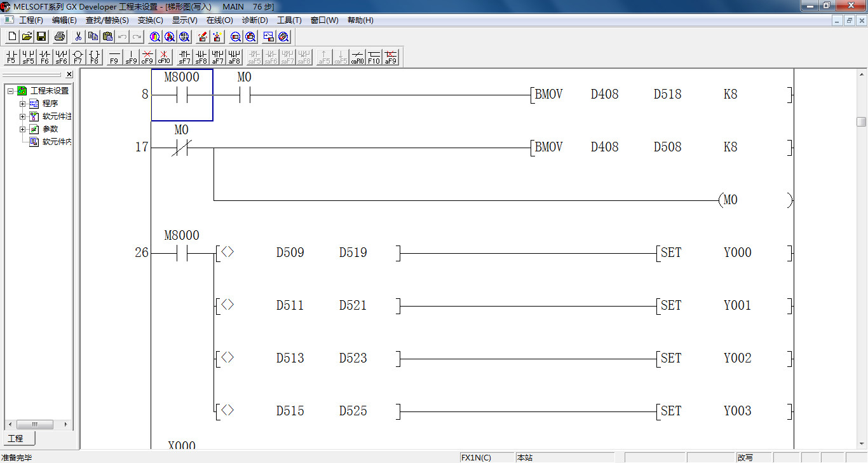Collapse the 工程未设置 root node

(11, 91)
